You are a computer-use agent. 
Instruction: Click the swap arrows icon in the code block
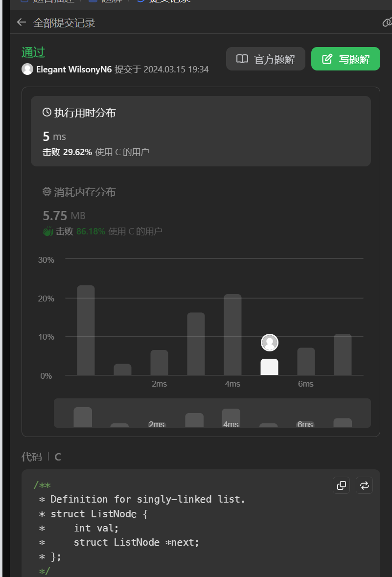pos(364,485)
